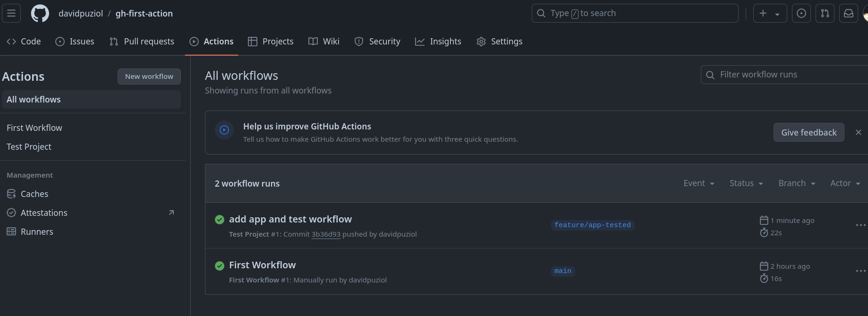Open pull requests icon in top bar
The height and width of the screenshot is (316, 868).
click(825, 13)
